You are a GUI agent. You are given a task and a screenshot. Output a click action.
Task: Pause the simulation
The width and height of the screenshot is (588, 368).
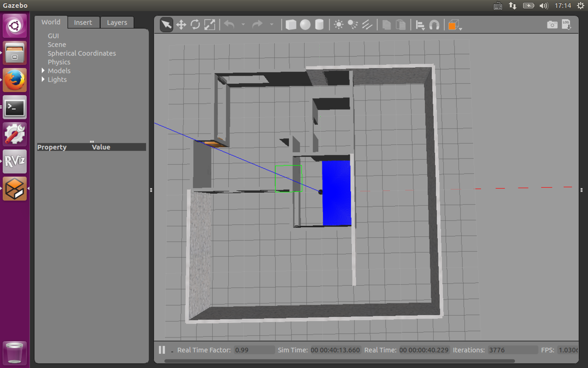[162, 350]
